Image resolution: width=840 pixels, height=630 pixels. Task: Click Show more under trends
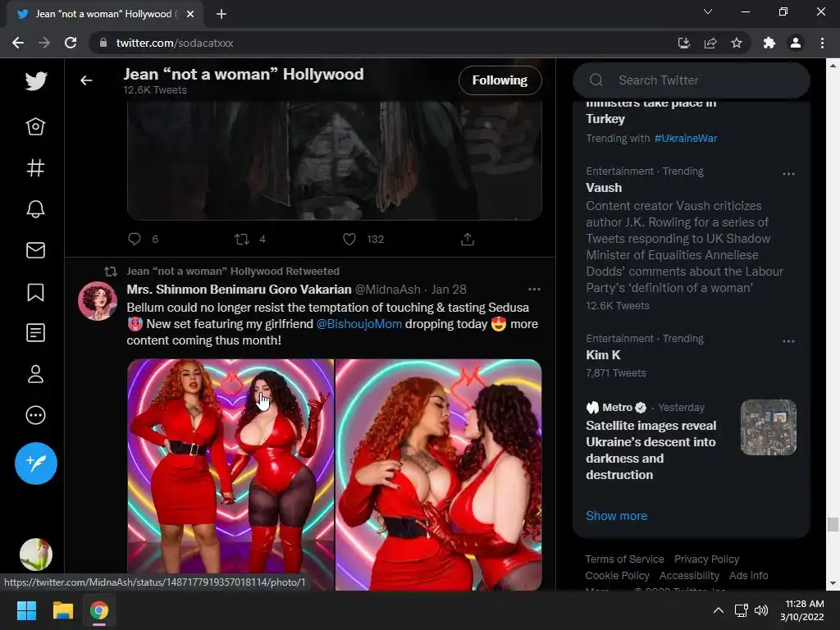point(617,516)
